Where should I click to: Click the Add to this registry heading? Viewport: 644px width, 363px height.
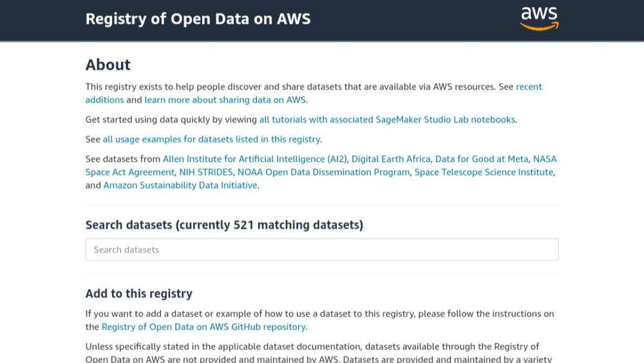click(x=139, y=293)
